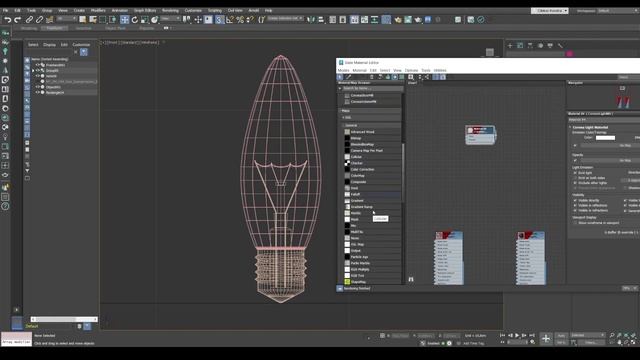Select the upper Corona light material node
The image size is (640, 360).
coord(480,135)
